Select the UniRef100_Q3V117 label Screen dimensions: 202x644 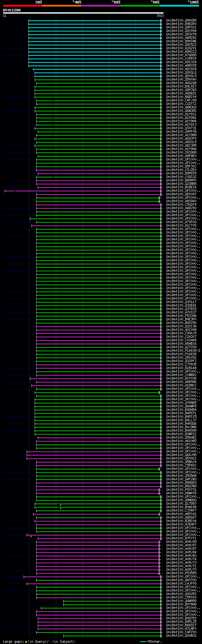[x=181, y=302]
